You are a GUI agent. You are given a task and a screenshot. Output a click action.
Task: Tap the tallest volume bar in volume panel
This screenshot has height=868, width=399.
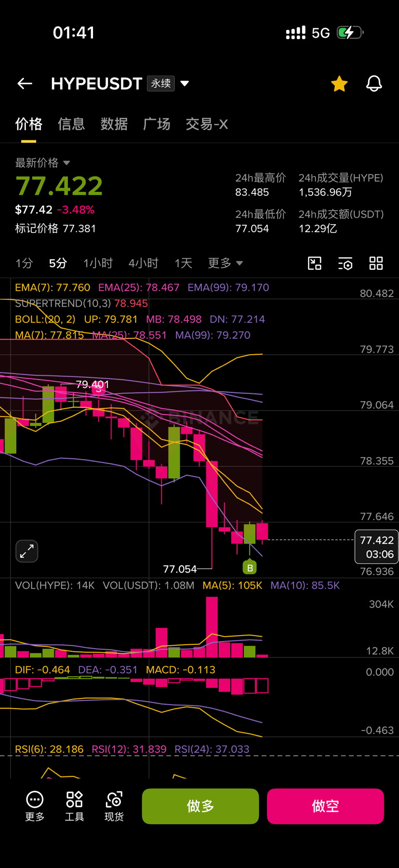tap(212, 627)
